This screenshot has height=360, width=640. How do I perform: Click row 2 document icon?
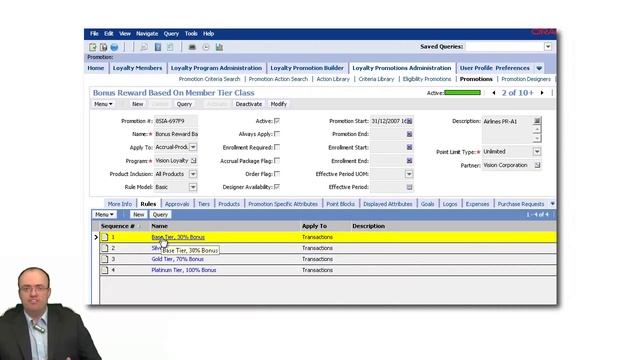(105, 248)
